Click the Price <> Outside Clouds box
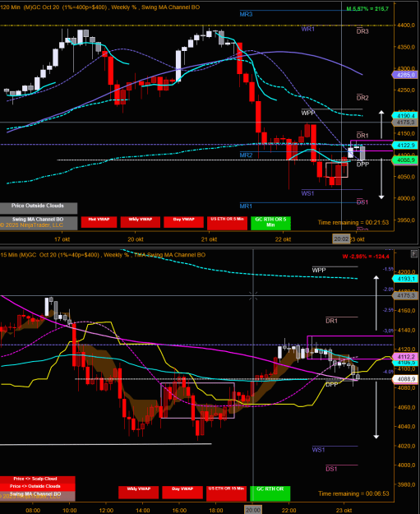The width and height of the screenshot is (420, 514). [x=37, y=487]
